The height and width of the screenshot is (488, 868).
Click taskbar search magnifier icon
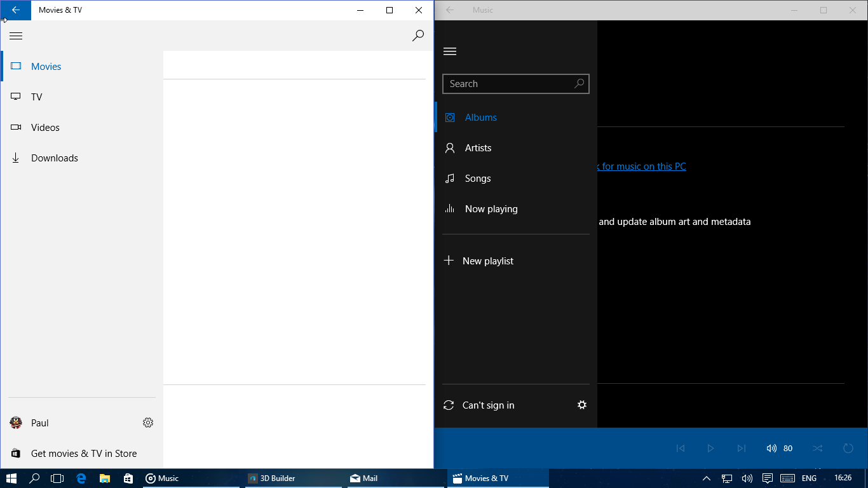34,478
